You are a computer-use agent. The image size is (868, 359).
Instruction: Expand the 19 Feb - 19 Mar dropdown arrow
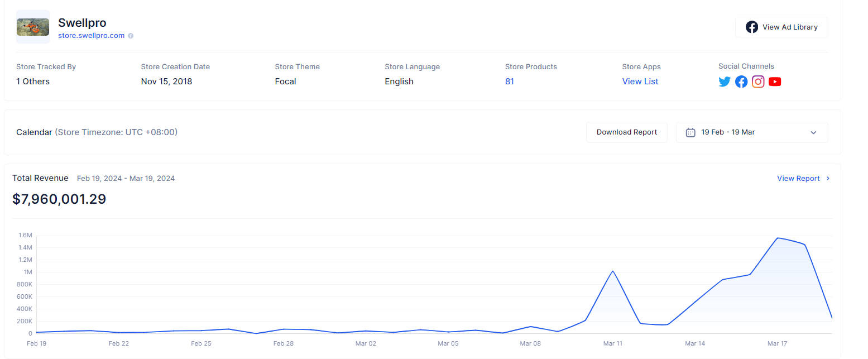click(x=813, y=133)
